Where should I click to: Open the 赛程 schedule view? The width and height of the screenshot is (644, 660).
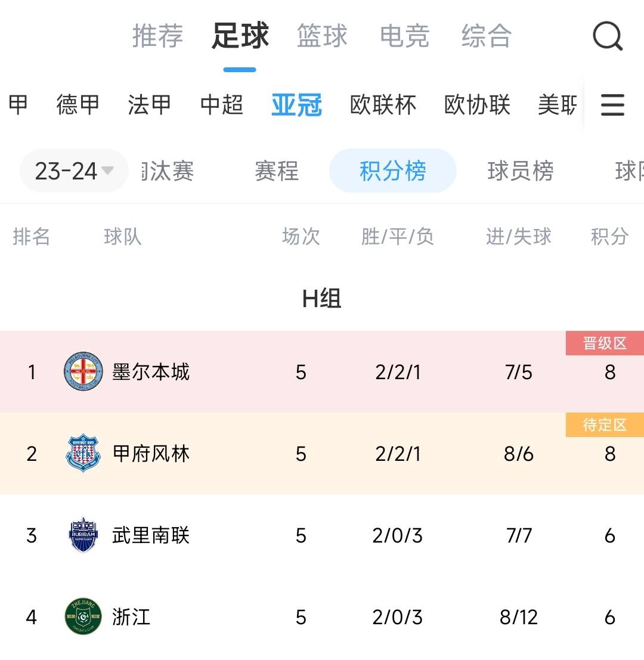276,171
